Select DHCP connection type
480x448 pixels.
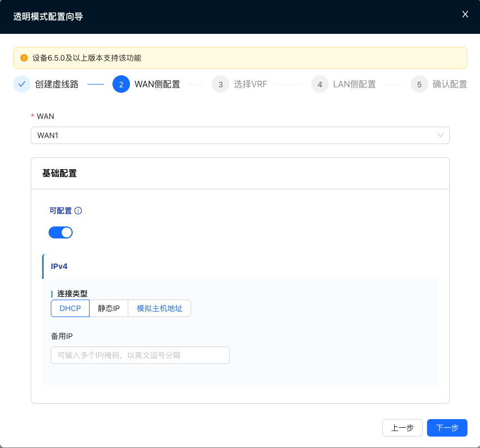(70, 308)
